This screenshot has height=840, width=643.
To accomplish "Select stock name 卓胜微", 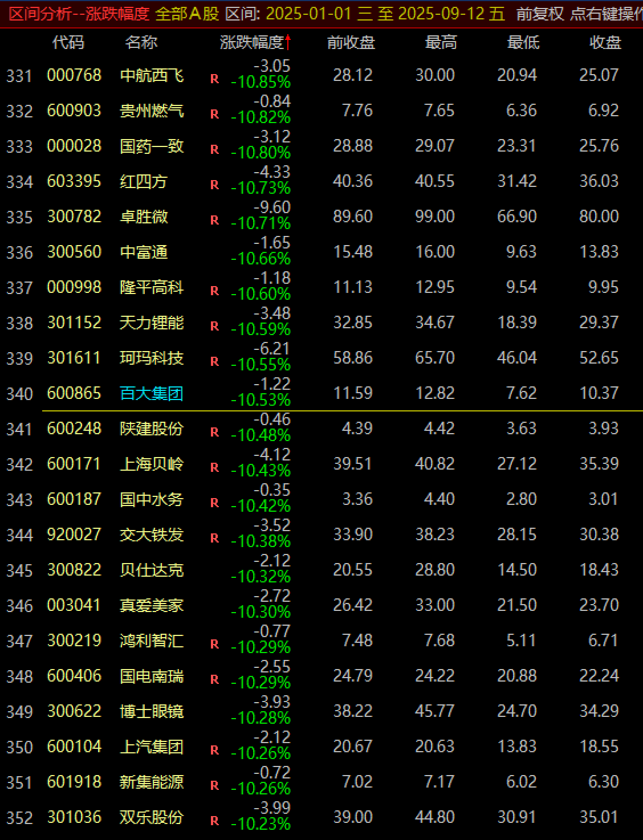I will pos(144,217).
